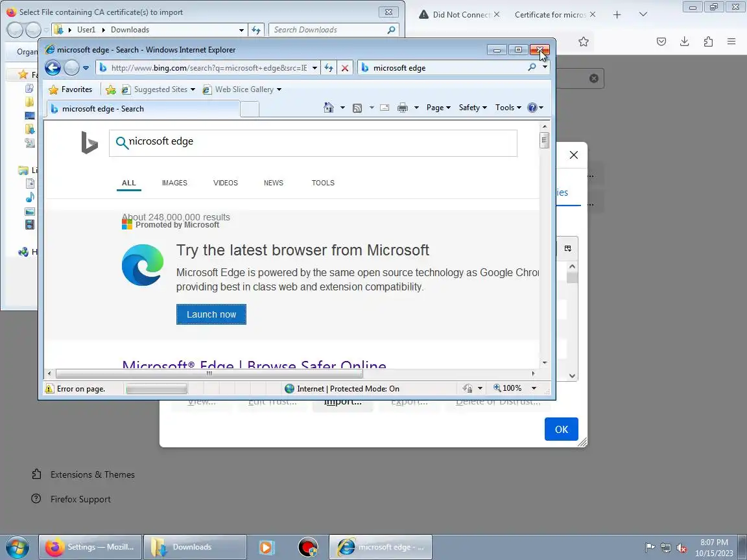Screen dimensions: 747x560
Task: Stop page loading with the red X icon
Action: coord(345,67)
